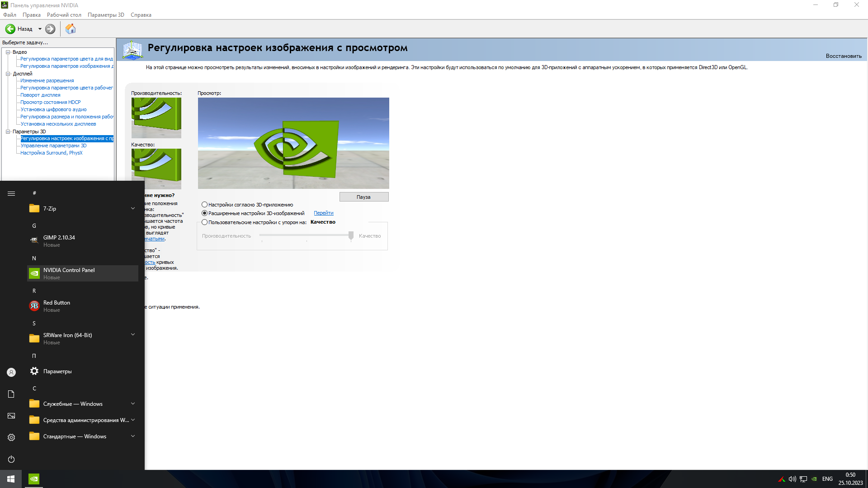868x488 pixels.
Task: Click the 3D settings page header icon
Action: (x=132, y=50)
